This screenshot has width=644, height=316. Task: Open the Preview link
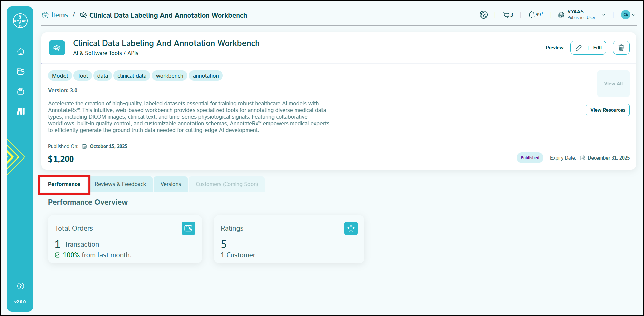tap(554, 48)
